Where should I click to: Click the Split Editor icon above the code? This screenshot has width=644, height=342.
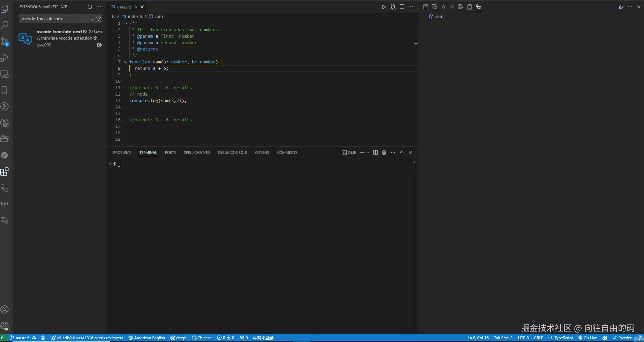point(402,6)
